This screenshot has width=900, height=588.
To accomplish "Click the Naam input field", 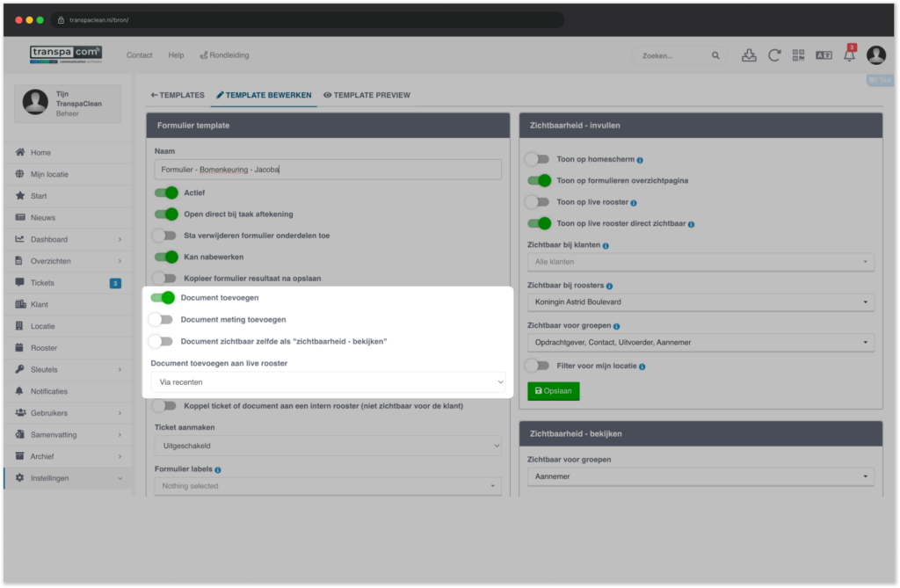I will click(x=328, y=170).
